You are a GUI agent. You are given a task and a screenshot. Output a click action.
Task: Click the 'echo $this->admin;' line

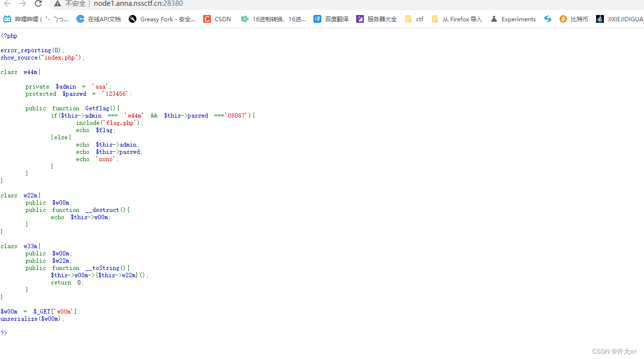[x=108, y=145]
